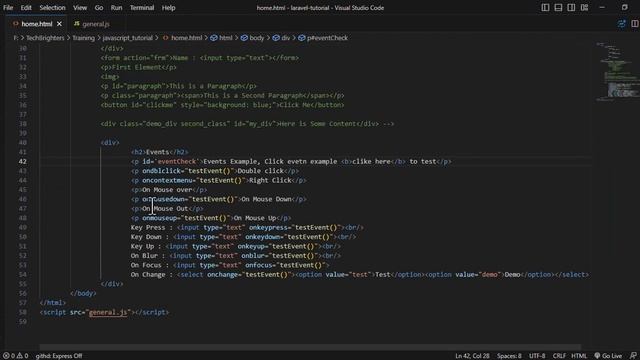Click the minimap code overview
This screenshot has width=640, height=360.
pyautogui.click(x=617, y=71)
